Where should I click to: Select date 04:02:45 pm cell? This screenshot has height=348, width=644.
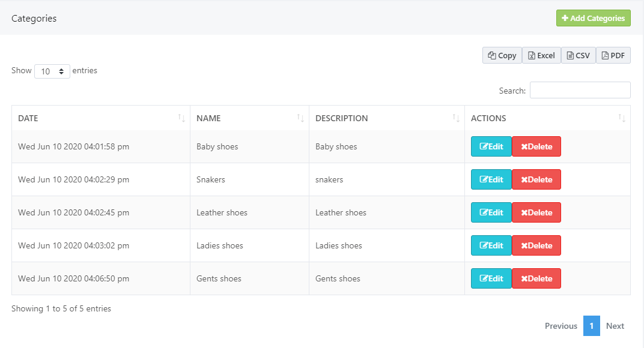pos(101,212)
